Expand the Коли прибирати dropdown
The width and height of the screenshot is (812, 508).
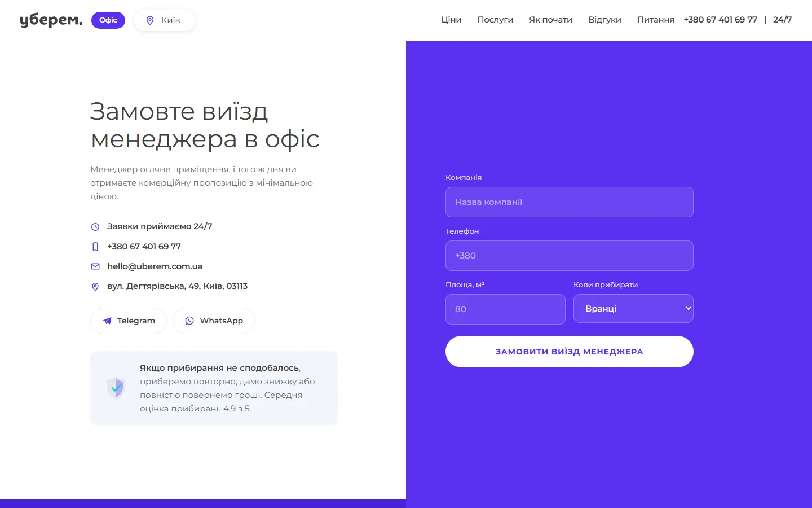click(633, 309)
